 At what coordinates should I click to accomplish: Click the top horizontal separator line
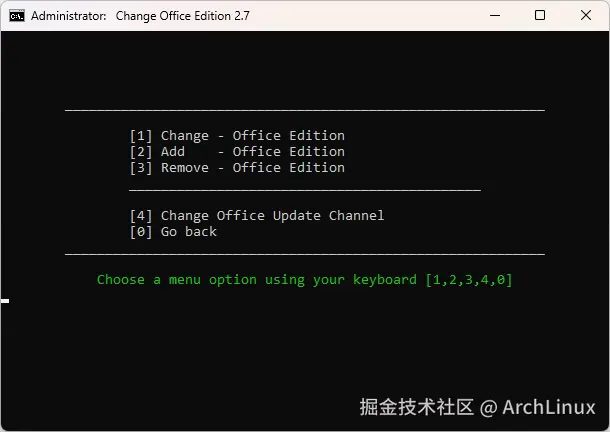pos(305,109)
